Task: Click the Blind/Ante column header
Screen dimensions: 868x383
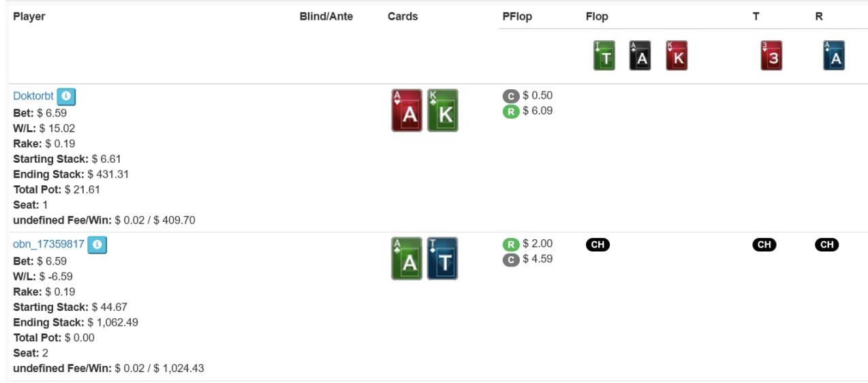Action: click(x=326, y=16)
